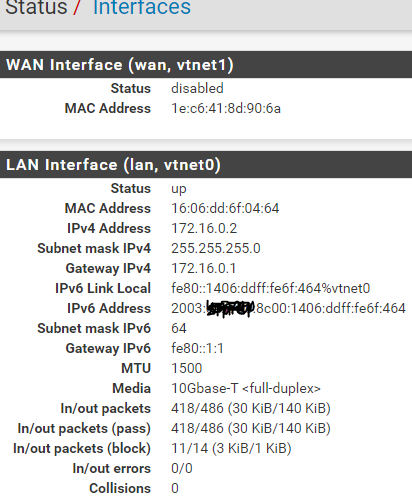This screenshot has height=499, width=412.
Task: Open the Interfaces breadcrumb link
Action: (x=142, y=7)
